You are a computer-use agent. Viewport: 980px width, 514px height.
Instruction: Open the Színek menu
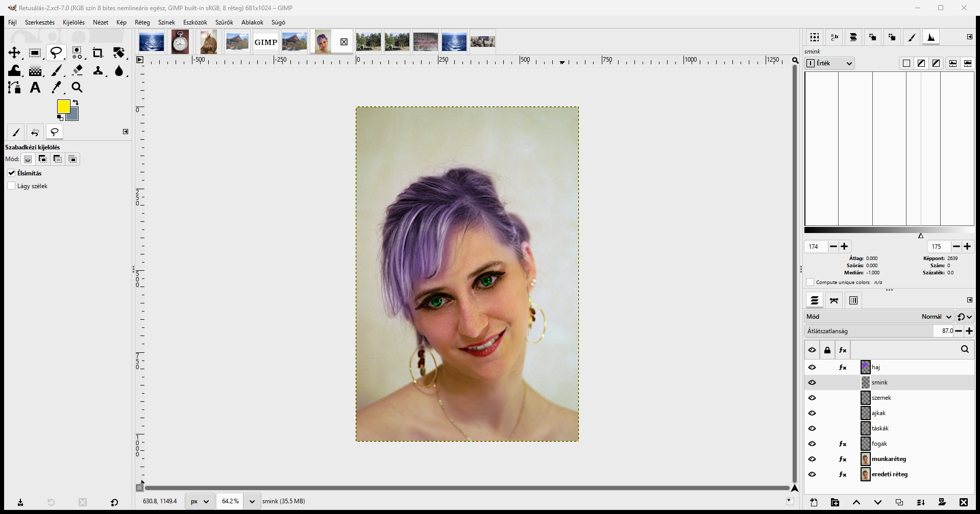166,22
